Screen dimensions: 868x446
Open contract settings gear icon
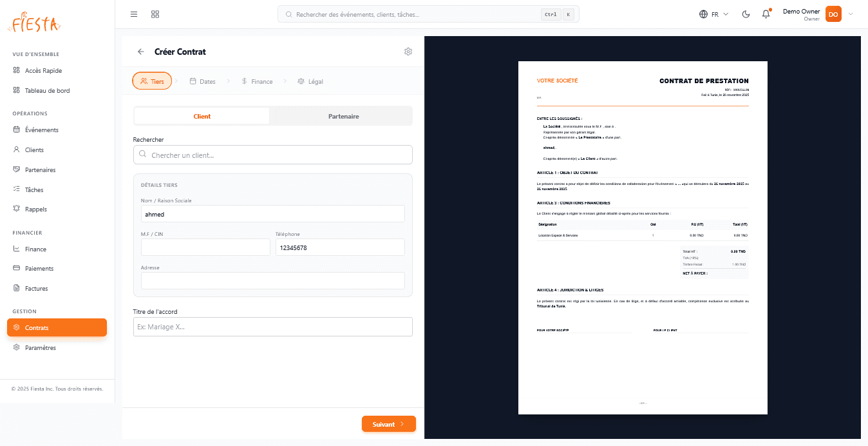click(408, 52)
